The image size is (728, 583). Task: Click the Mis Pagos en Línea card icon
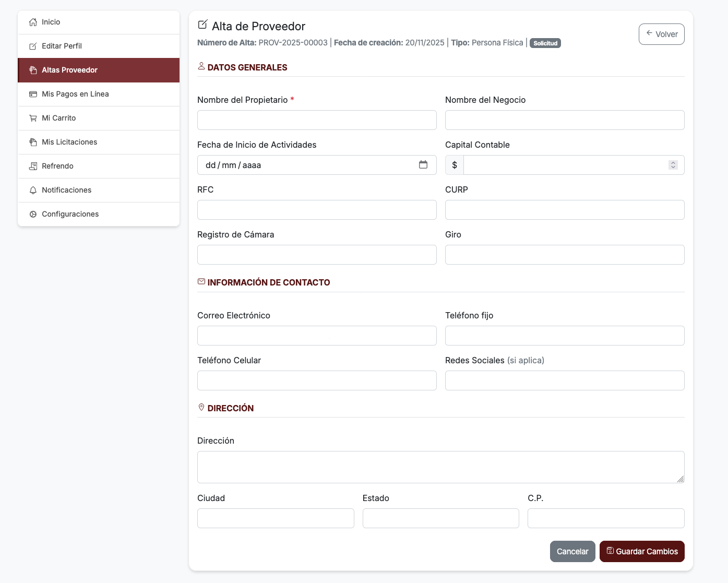[33, 94]
